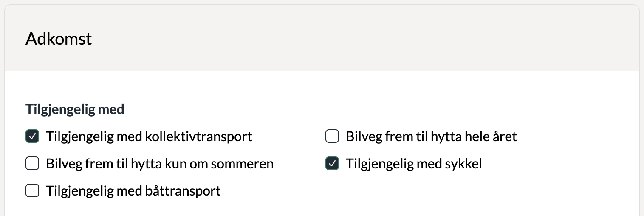Click the bold 'Tilgjengelig med' group title
Viewport: 644px width, 216px height.
pyautogui.click(x=75, y=109)
